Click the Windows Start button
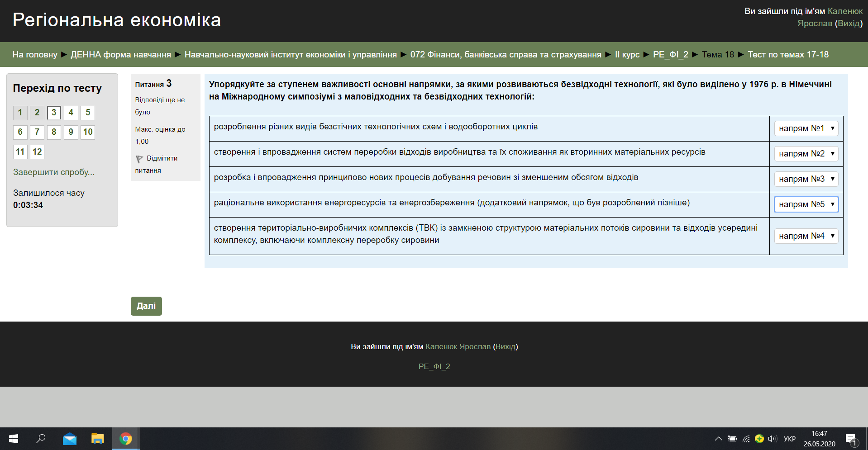The image size is (868, 450). click(x=13, y=439)
